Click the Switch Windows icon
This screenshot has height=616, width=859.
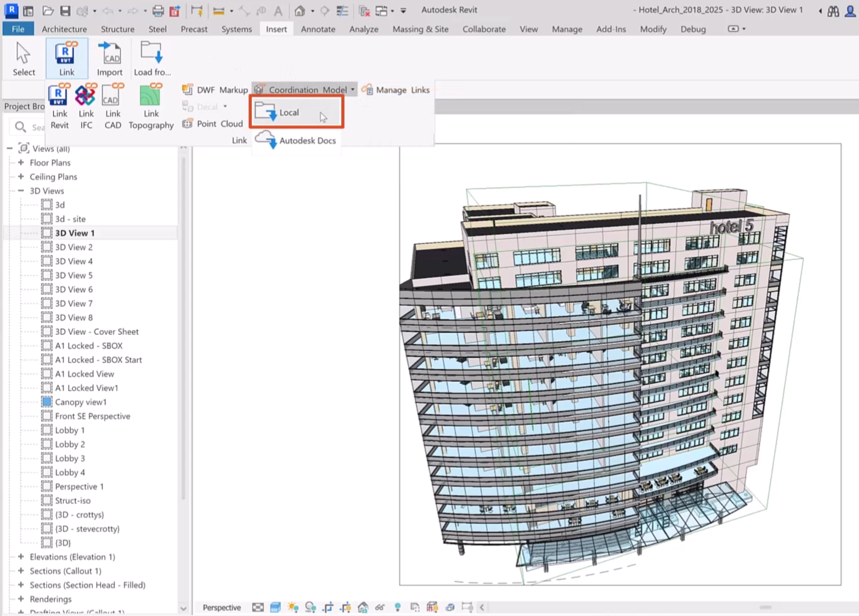381,11
